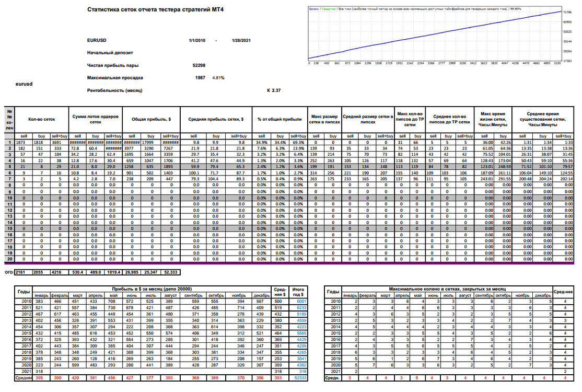Screen dimensions: 582x392
Task: Click the totals cell '25,347'
Action: 150,272
